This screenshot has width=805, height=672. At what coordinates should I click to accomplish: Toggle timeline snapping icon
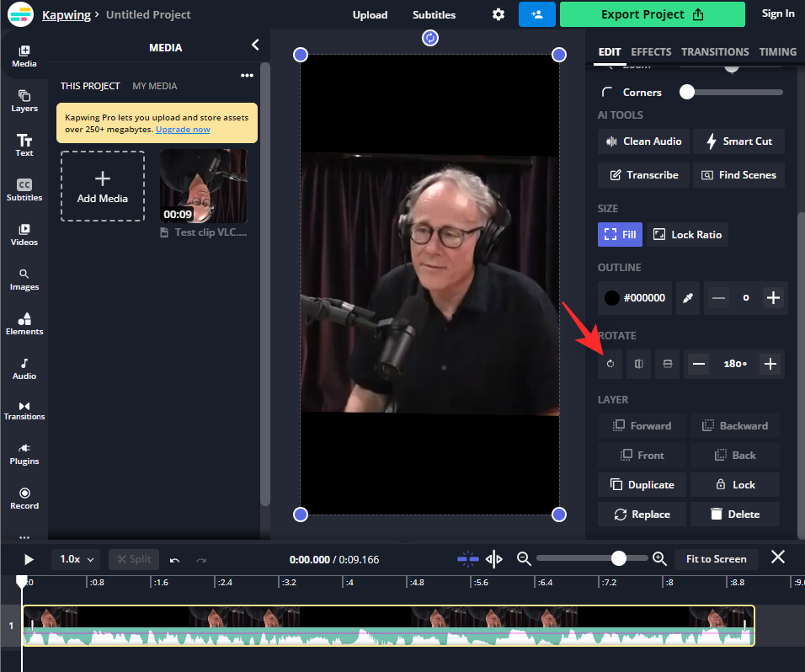(x=467, y=559)
